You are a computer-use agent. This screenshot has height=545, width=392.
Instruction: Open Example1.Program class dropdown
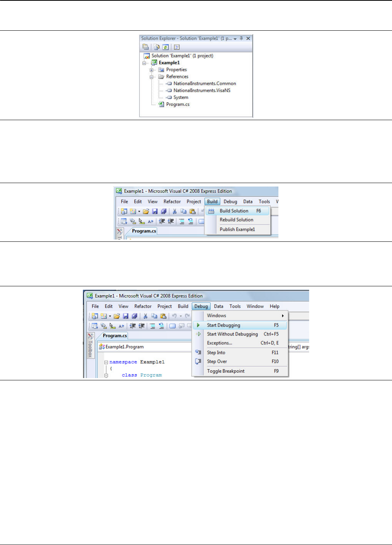(145, 347)
